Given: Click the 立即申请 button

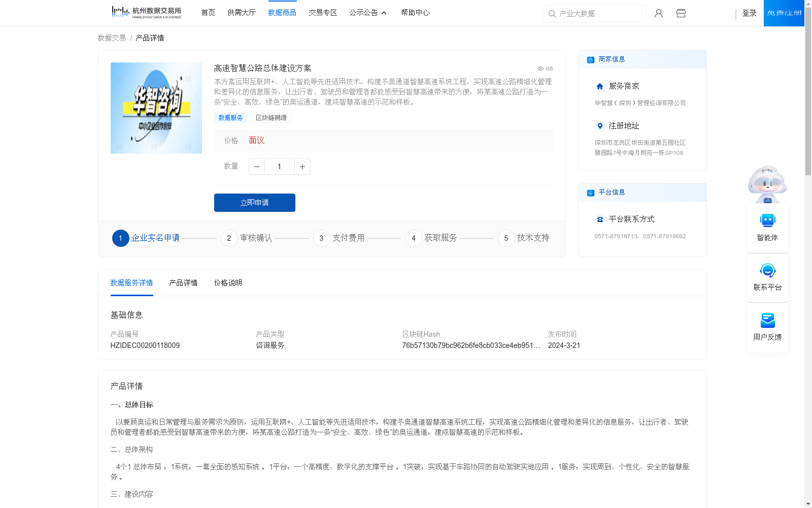Looking at the screenshot, I should (x=255, y=203).
